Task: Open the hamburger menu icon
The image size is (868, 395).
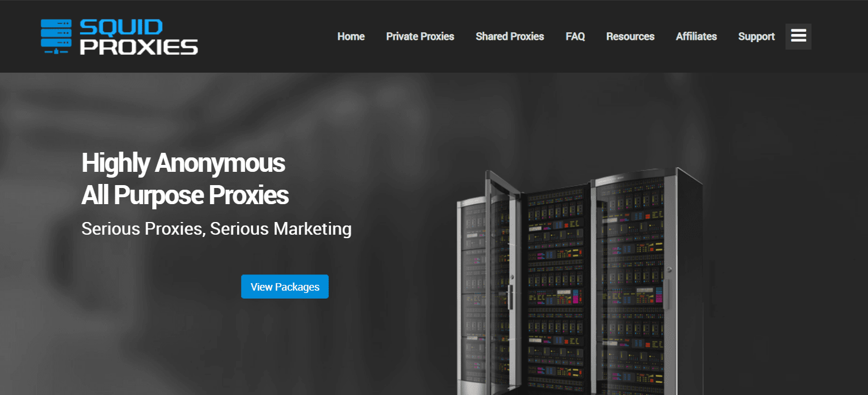Action: click(798, 36)
